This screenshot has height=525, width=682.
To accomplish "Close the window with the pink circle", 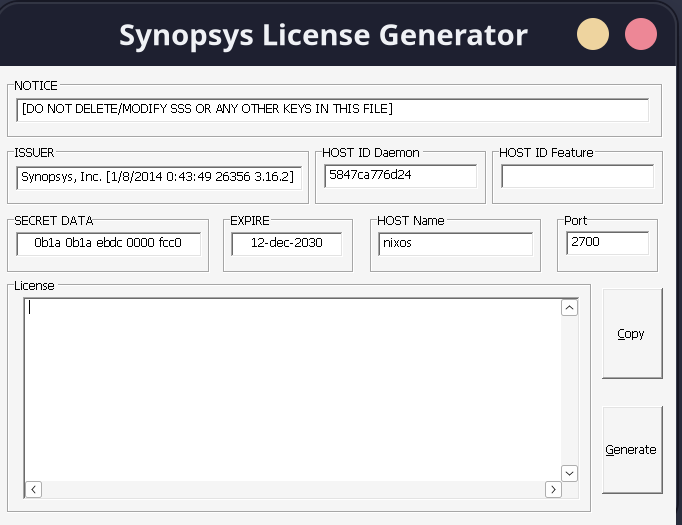I will 640,35.
